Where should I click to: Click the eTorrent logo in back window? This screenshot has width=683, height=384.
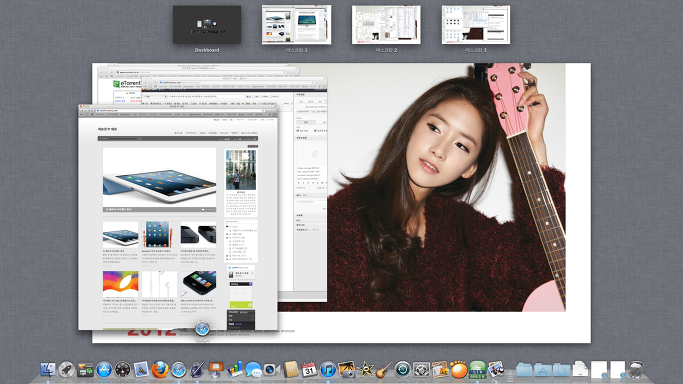point(127,83)
